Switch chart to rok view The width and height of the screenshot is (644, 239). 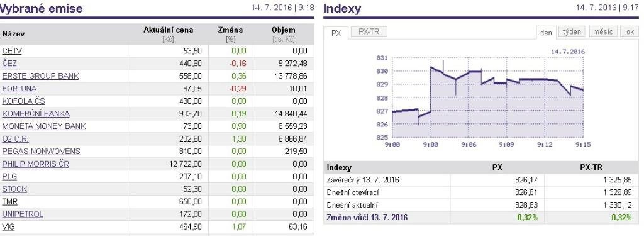tap(629, 32)
